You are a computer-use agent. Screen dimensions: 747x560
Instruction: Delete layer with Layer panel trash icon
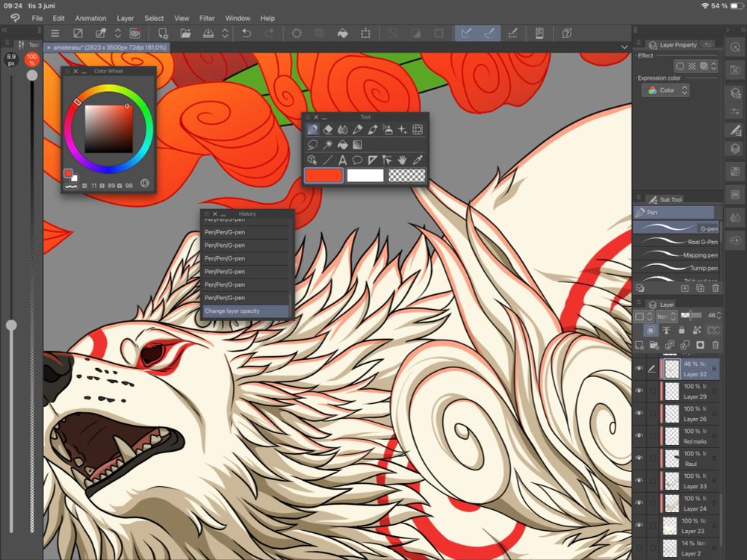pyautogui.click(x=715, y=345)
